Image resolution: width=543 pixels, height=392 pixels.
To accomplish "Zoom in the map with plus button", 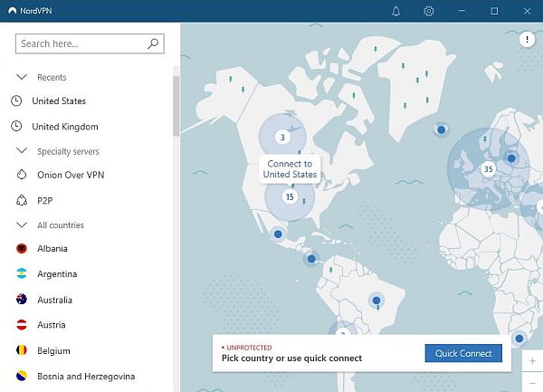I will [x=532, y=361].
